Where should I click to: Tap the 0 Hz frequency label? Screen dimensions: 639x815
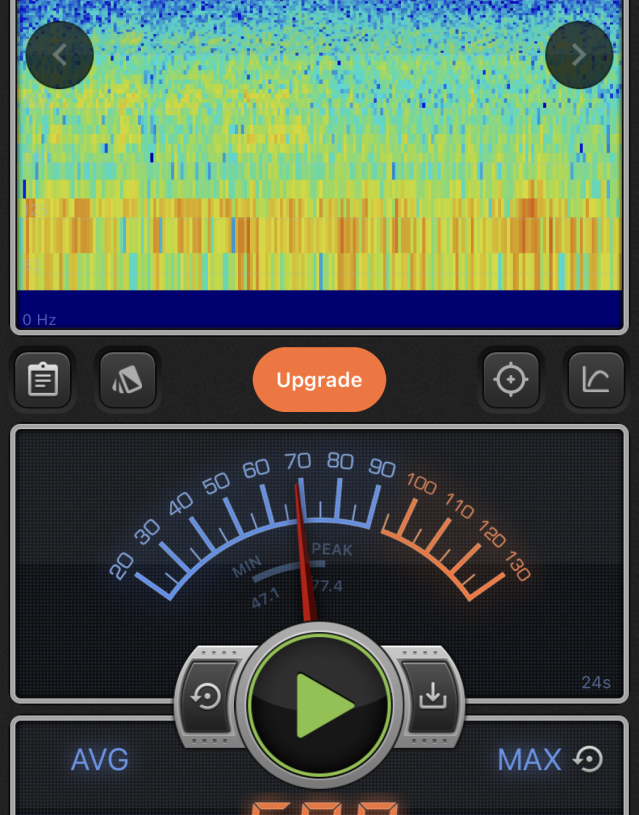[x=40, y=320]
